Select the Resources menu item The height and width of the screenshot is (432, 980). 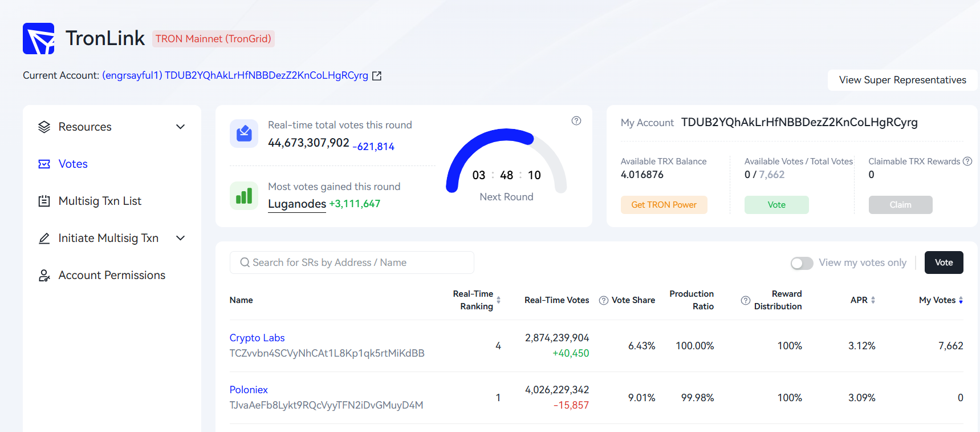85,127
